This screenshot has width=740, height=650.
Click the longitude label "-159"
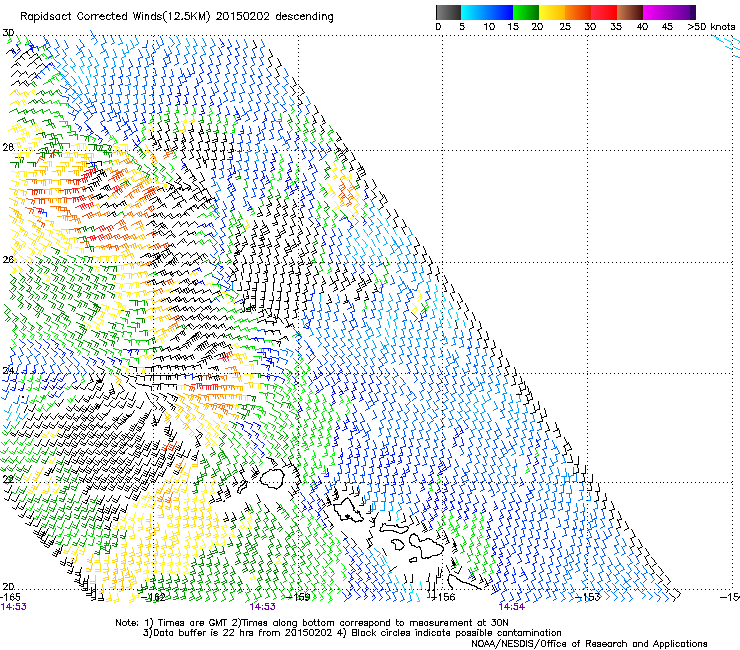(300, 597)
